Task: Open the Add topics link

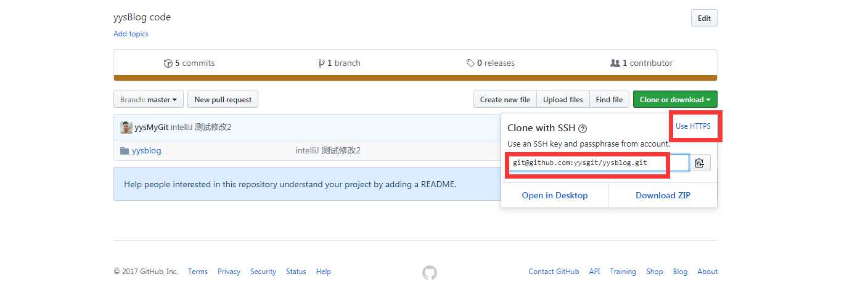Action: click(x=131, y=34)
